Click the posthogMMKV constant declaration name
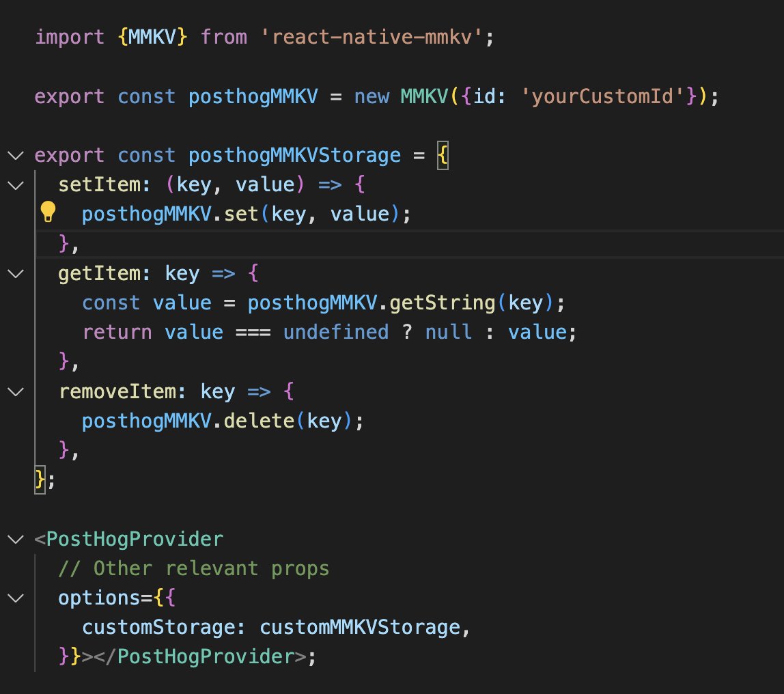 (253, 96)
